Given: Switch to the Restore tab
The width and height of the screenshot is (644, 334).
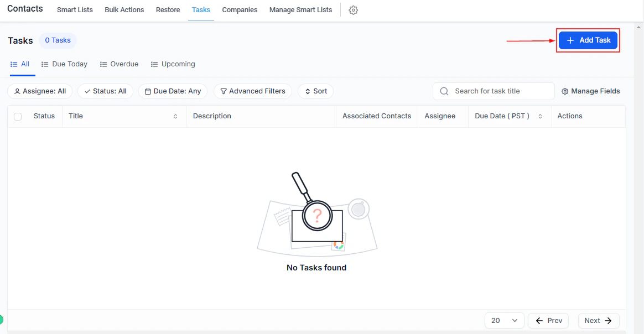Looking at the screenshot, I should [168, 10].
